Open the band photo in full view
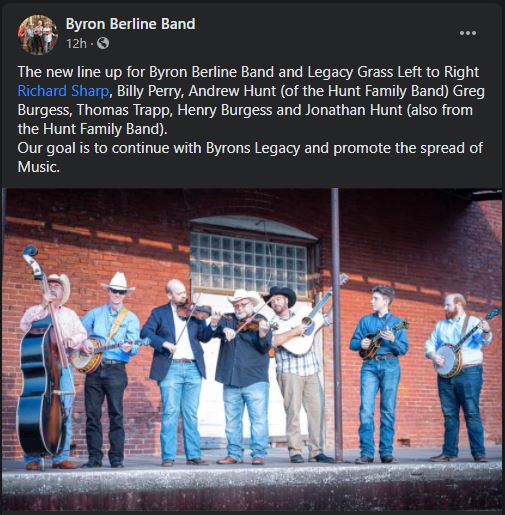This screenshot has width=505, height=515. pyautogui.click(x=252, y=349)
